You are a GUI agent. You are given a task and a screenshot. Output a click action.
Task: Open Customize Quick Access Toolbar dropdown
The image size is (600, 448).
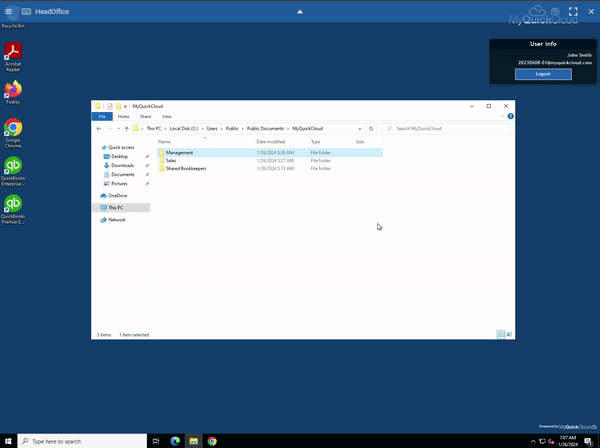pos(125,106)
